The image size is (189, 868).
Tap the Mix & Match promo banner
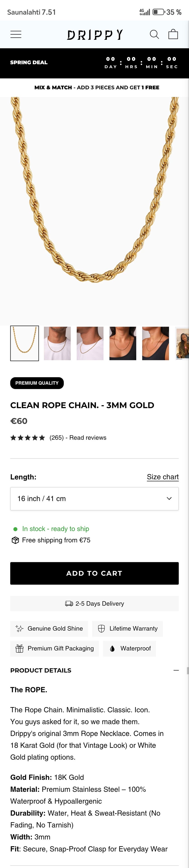[x=97, y=88]
